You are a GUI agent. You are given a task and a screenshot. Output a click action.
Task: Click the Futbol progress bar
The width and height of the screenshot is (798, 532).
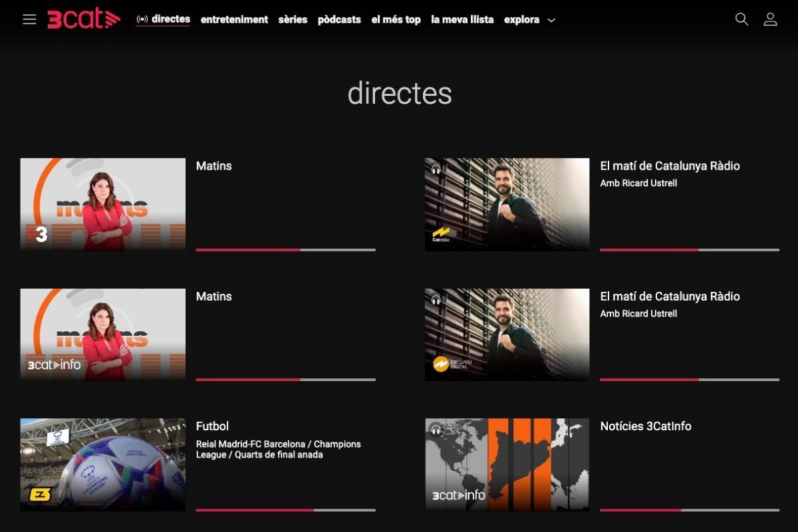click(285, 510)
